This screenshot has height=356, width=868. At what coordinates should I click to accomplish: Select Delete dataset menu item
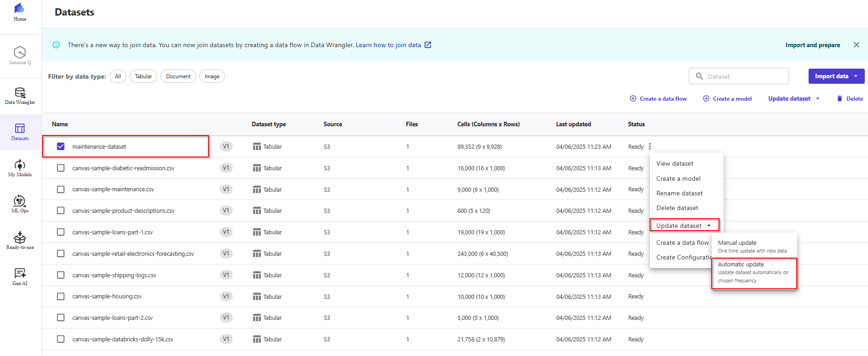677,208
